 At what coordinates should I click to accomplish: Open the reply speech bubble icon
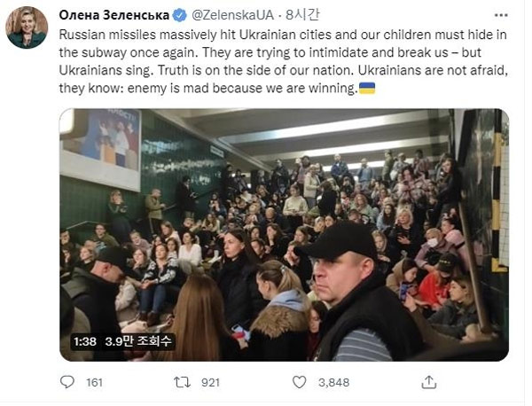tap(67, 382)
